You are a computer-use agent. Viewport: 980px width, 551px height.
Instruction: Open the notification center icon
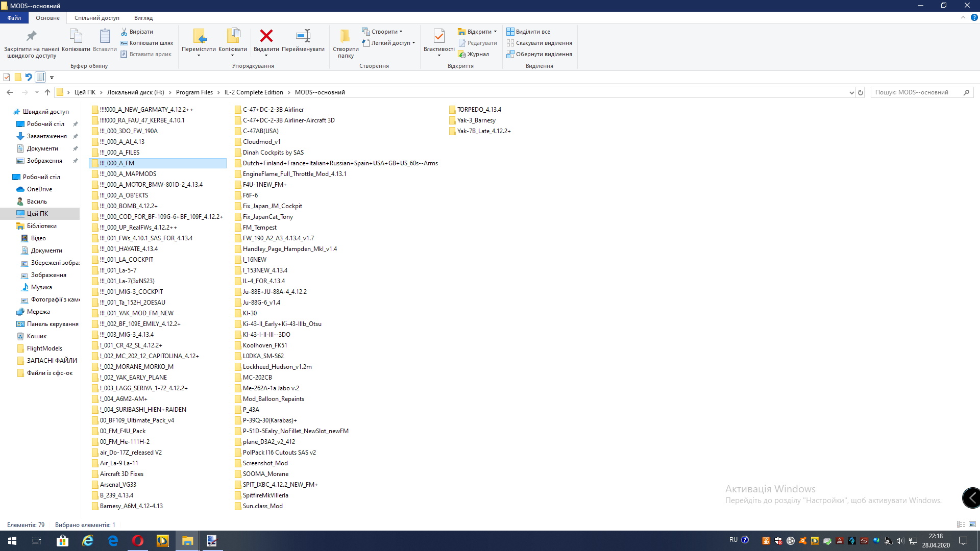pyautogui.click(x=963, y=540)
